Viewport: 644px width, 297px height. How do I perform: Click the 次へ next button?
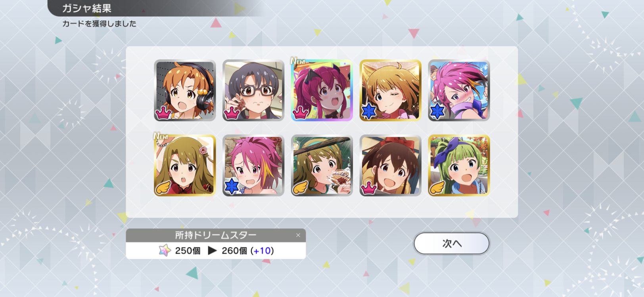coord(452,243)
